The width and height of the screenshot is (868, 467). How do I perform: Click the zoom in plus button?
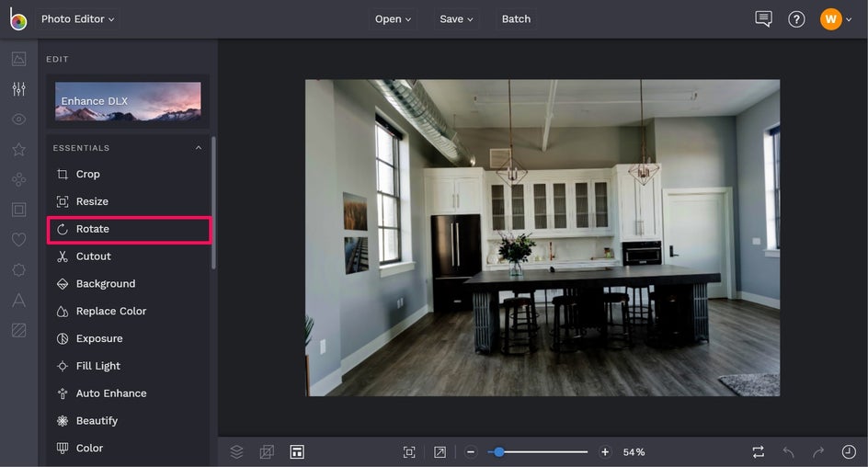(x=605, y=452)
